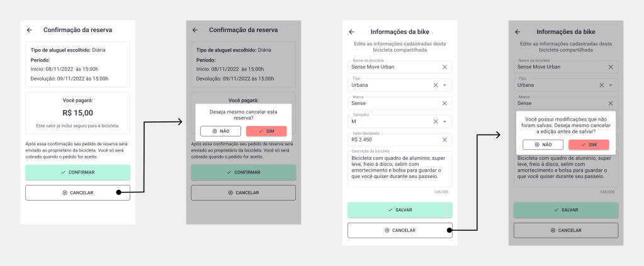This screenshot has width=644, height=266.
Task: Expand the Tipo dropdown arrow in undimmed form
Action: (x=444, y=85)
